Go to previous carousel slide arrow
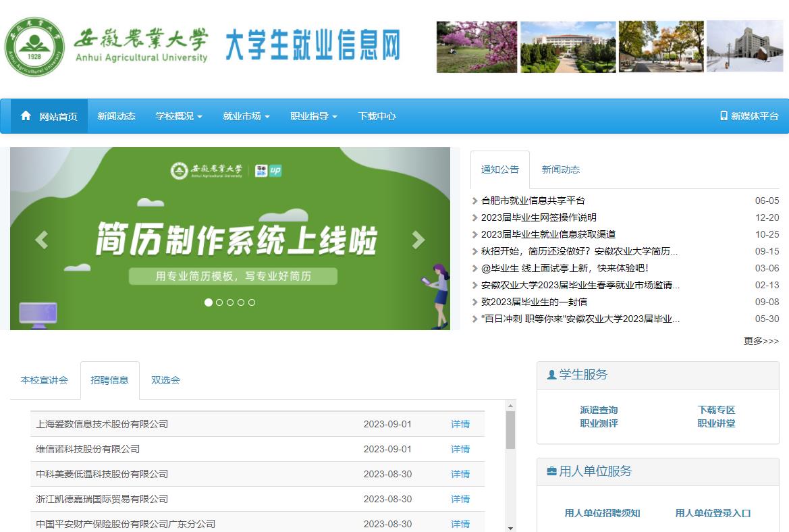The width and height of the screenshot is (789, 532). click(x=41, y=240)
